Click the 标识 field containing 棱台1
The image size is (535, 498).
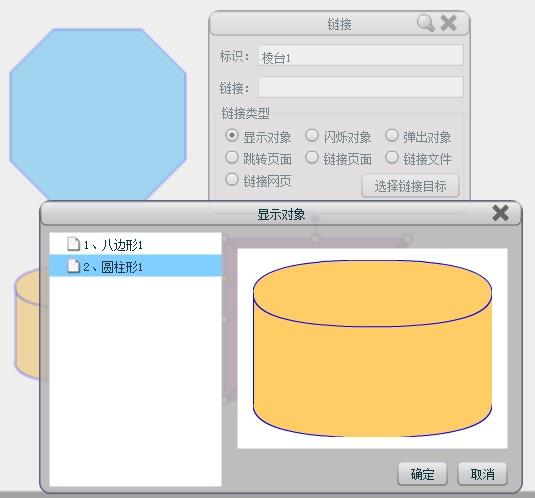361,55
